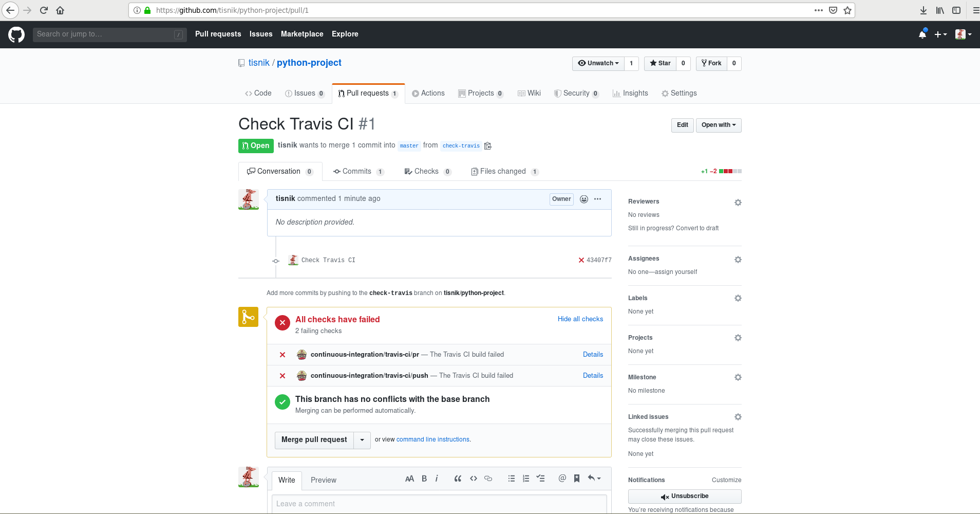
Task: Click the diffstat color bar
Action: (x=730, y=171)
